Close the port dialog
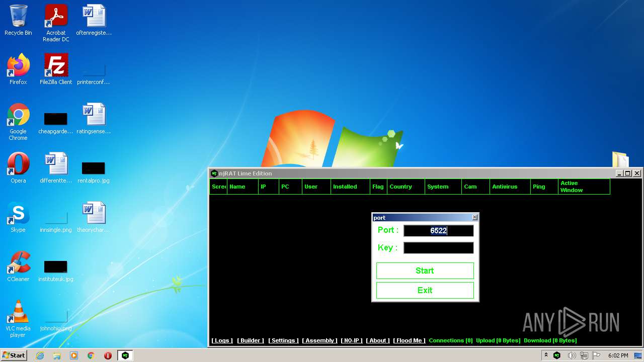 (474, 218)
